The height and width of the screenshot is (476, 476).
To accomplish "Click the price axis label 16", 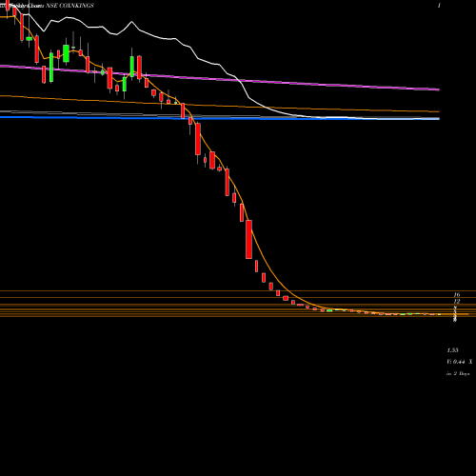I will [457, 295].
